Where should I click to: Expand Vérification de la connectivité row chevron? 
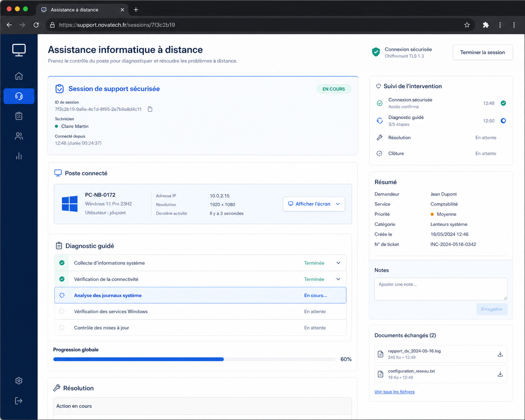[338, 279]
